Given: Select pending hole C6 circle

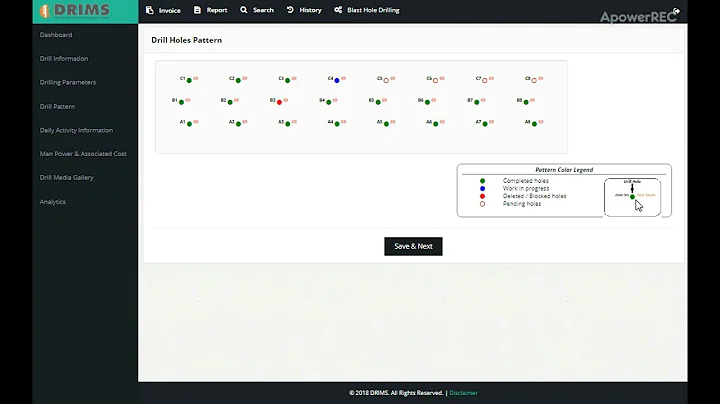Looking at the screenshot, I should pyautogui.click(x=435, y=80).
